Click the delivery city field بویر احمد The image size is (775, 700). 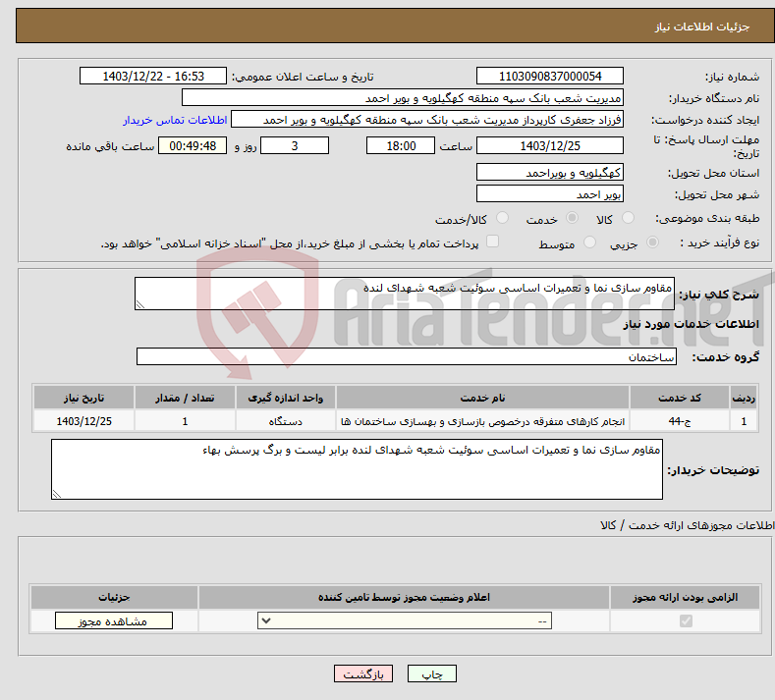click(550, 193)
